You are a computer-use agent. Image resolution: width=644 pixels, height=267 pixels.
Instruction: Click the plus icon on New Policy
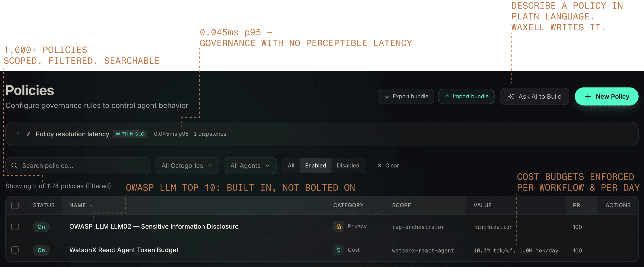click(588, 97)
